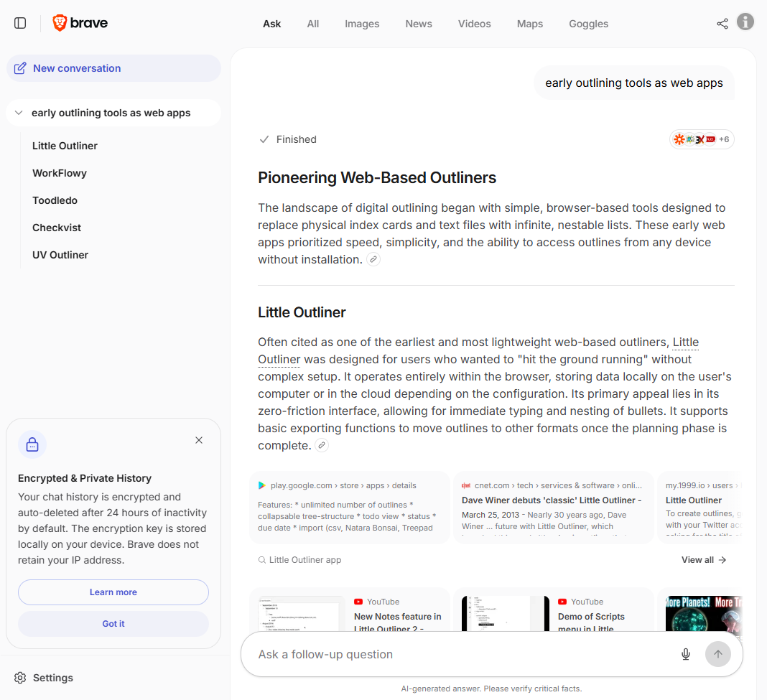The image size is (767, 700).
Task: Click the lock icon in privacy card
Action: tap(32, 444)
